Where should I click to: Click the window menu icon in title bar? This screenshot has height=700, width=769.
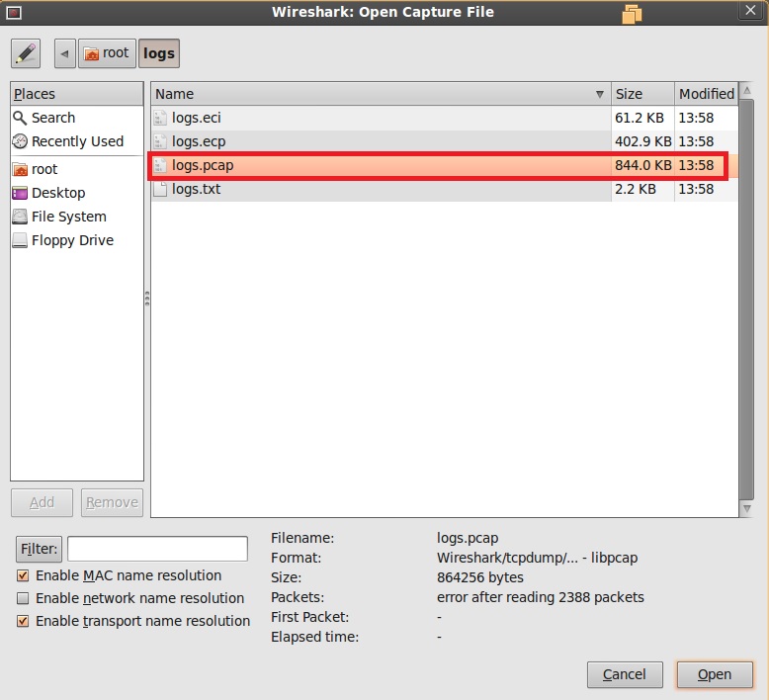(14, 12)
